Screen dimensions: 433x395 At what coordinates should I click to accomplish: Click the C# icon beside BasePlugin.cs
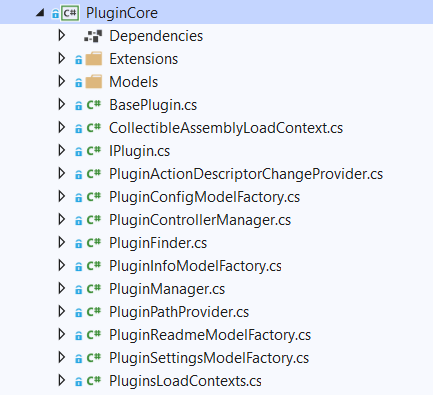coord(94,105)
